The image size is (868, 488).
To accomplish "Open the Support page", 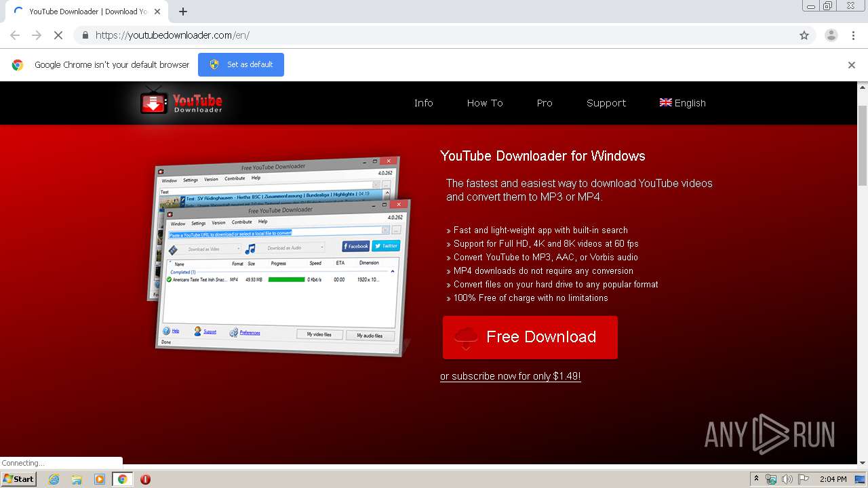I will pos(606,103).
